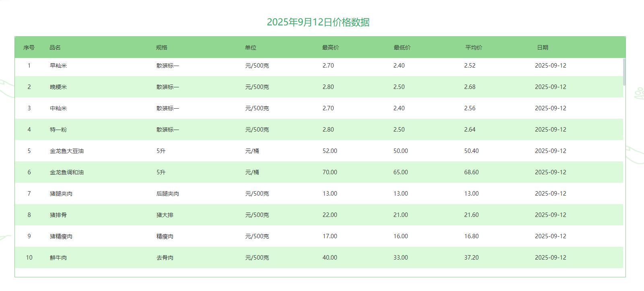
Task: Click the 日期 column header
Action: pos(543,47)
